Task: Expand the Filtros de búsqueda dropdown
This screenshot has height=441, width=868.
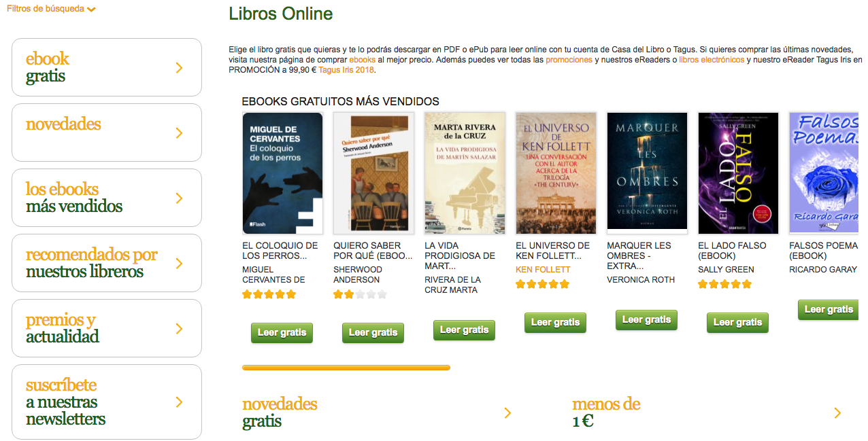Action: 51,9
